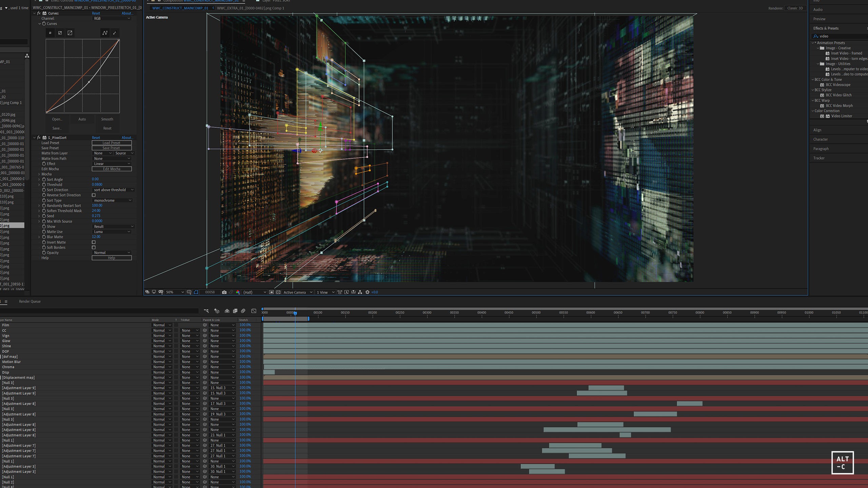Click the Load Preset button

coord(112,143)
